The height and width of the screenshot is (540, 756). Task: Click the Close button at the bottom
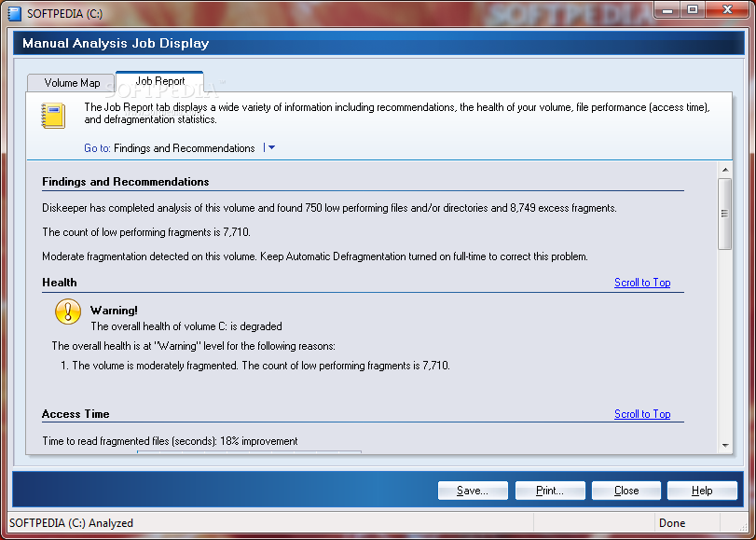click(x=626, y=491)
